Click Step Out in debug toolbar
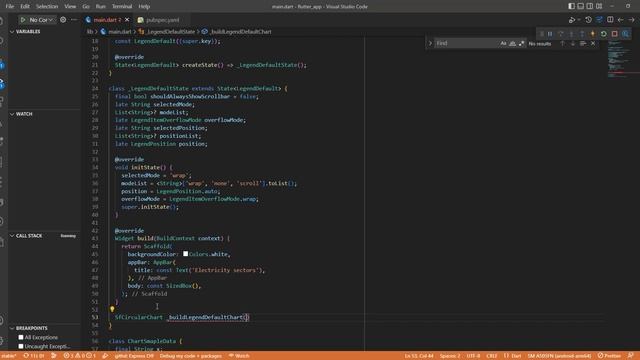Screen dimensions: 640x360 click(582, 34)
